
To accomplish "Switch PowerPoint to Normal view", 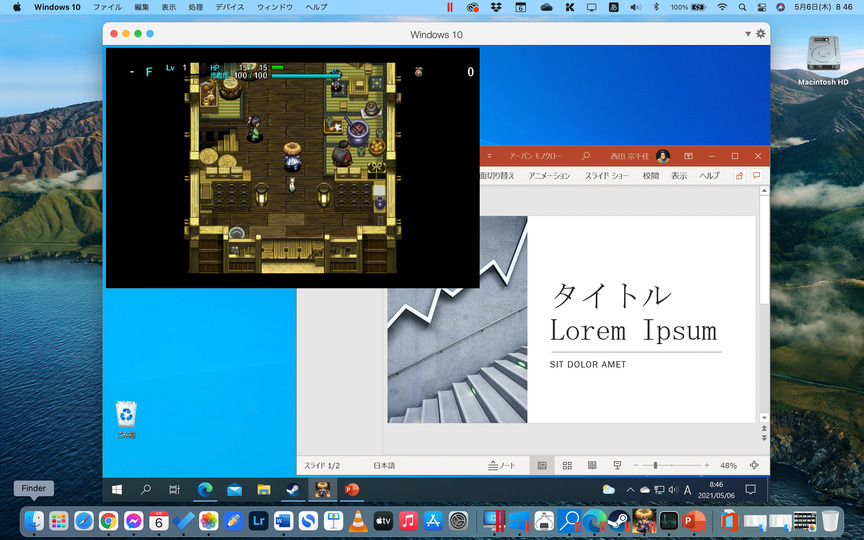I will (542, 466).
